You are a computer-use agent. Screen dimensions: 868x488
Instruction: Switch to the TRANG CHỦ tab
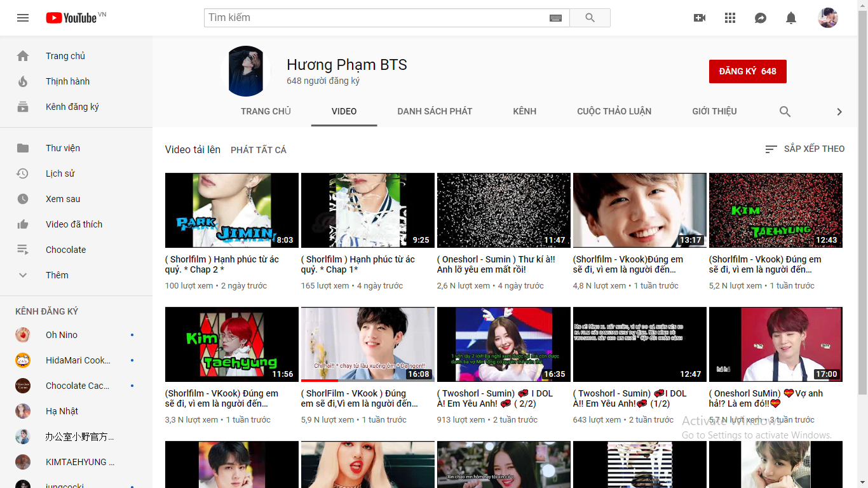click(266, 111)
